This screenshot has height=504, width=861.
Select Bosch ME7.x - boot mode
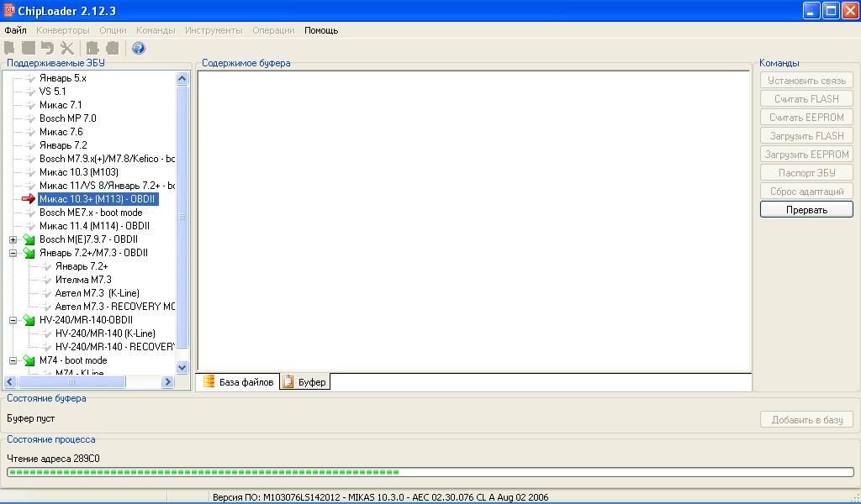click(91, 213)
